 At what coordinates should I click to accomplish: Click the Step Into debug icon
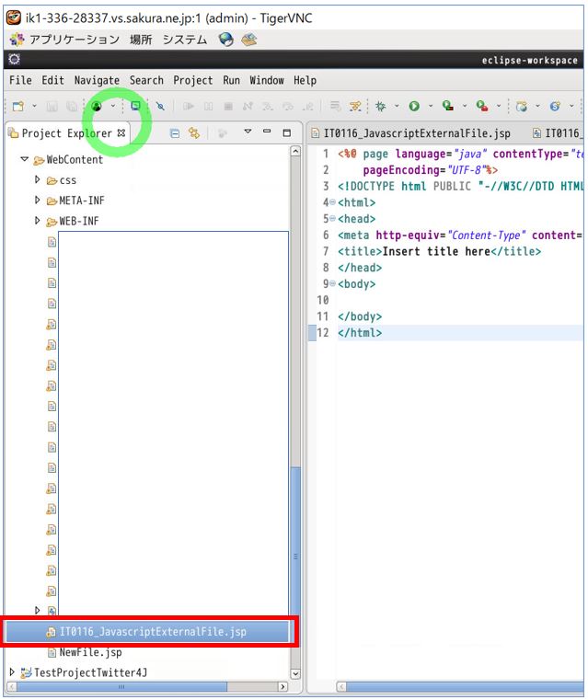click(x=268, y=107)
